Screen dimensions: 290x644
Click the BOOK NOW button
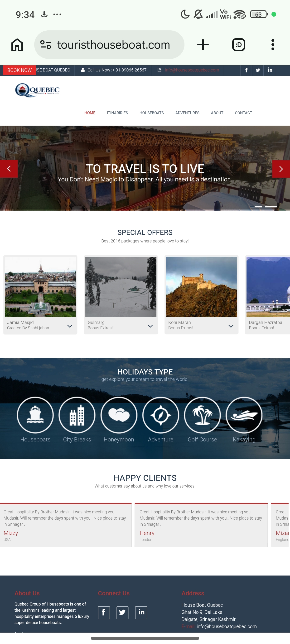pyautogui.click(x=19, y=70)
